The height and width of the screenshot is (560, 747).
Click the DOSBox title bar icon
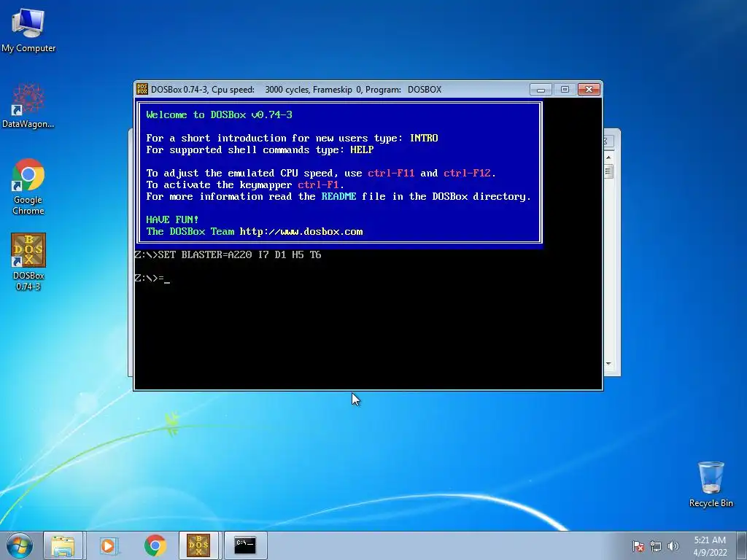pyautogui.click(x=142, y=90)
